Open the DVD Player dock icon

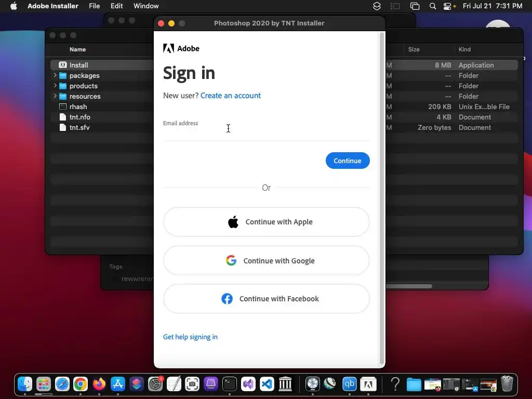312,384
